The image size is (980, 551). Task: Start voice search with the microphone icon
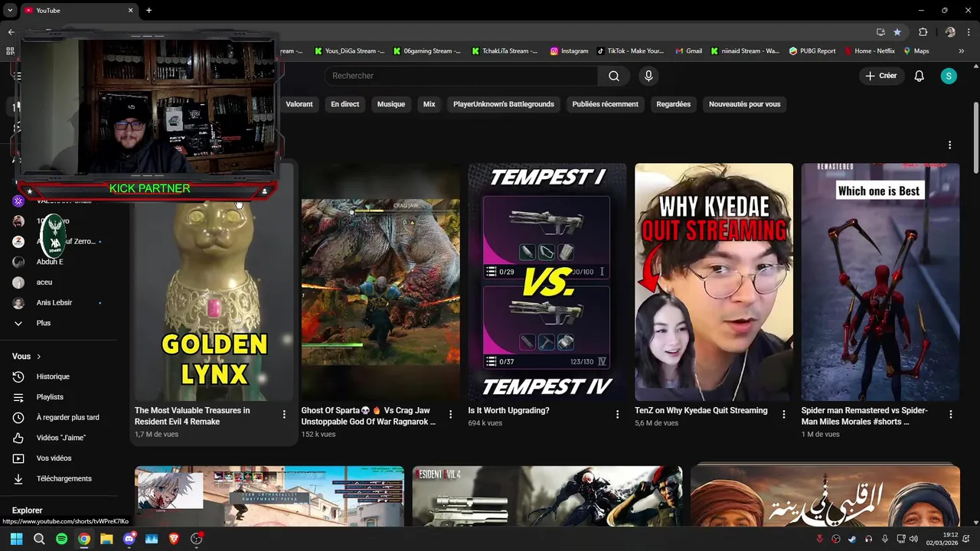click(x=648, y=76)
